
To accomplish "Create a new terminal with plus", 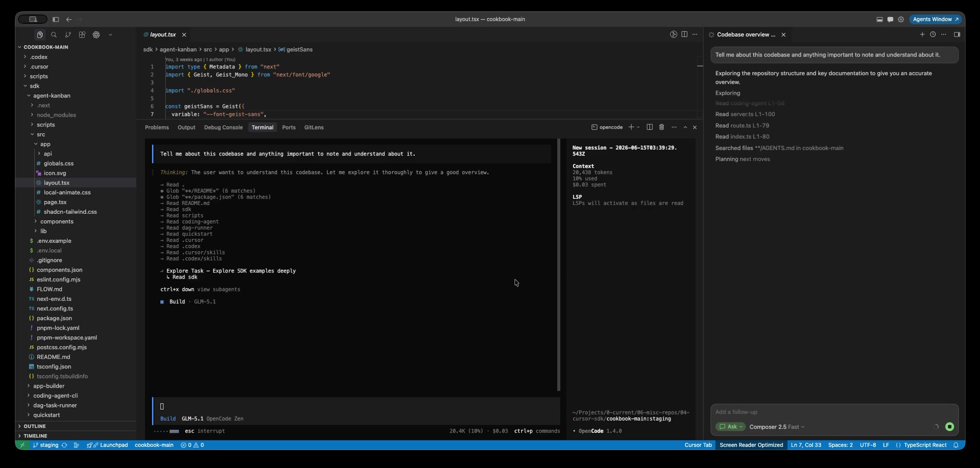I will coord(631,127).
